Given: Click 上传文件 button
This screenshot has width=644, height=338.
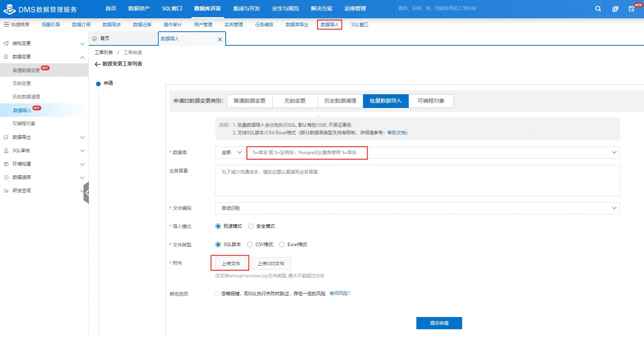Looking at the screenshot, I should (x=231, y=264).
